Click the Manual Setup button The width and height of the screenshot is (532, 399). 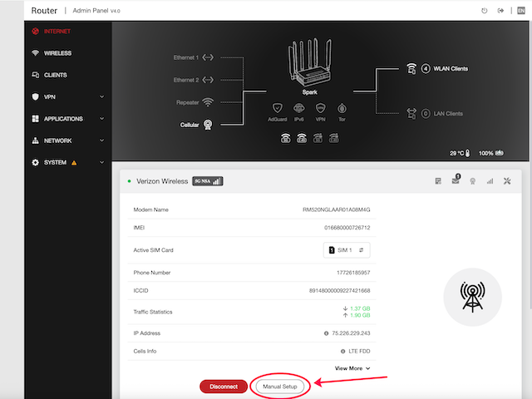[x=280, y=387]
